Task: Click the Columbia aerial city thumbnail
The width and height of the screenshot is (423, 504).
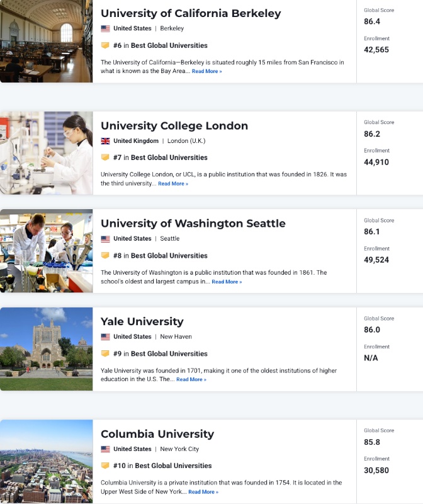Action: click(x=46, y=462)
